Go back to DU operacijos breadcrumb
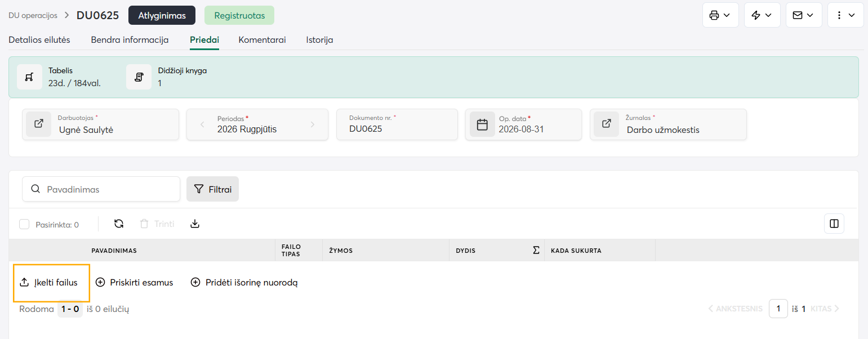The image size is (868, 339). click(33, 15)
